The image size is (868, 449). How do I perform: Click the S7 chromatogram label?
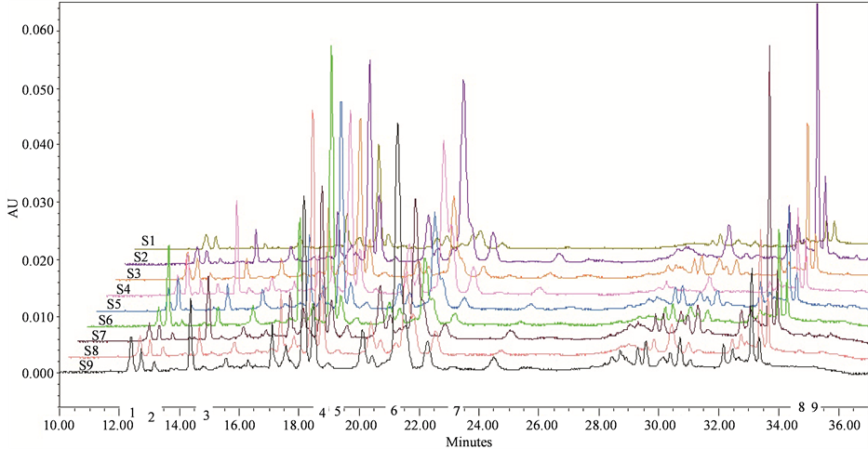(x=99, y=335)
